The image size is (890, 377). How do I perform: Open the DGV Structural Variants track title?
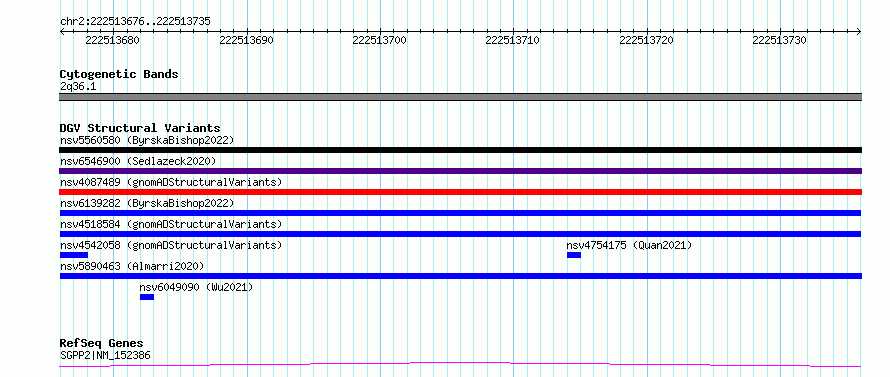[x=140, y=128]
